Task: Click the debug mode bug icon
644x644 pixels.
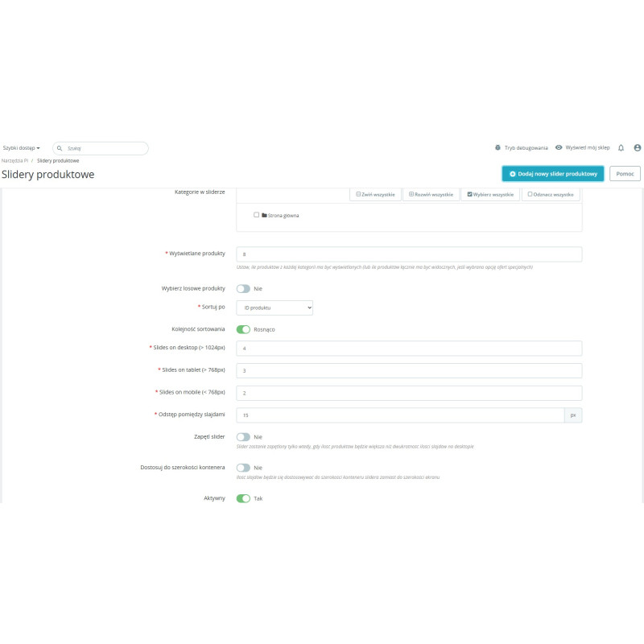Action: 497,148
